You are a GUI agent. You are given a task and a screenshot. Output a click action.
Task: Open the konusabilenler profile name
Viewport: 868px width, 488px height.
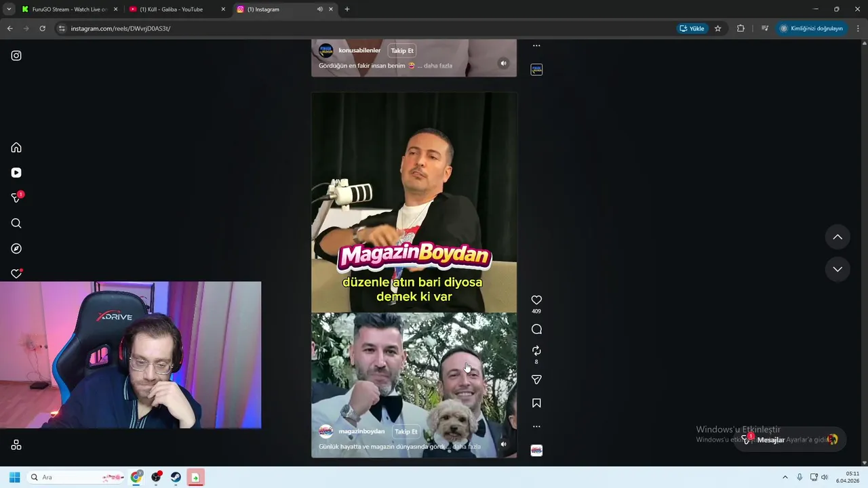click(359, 51)
